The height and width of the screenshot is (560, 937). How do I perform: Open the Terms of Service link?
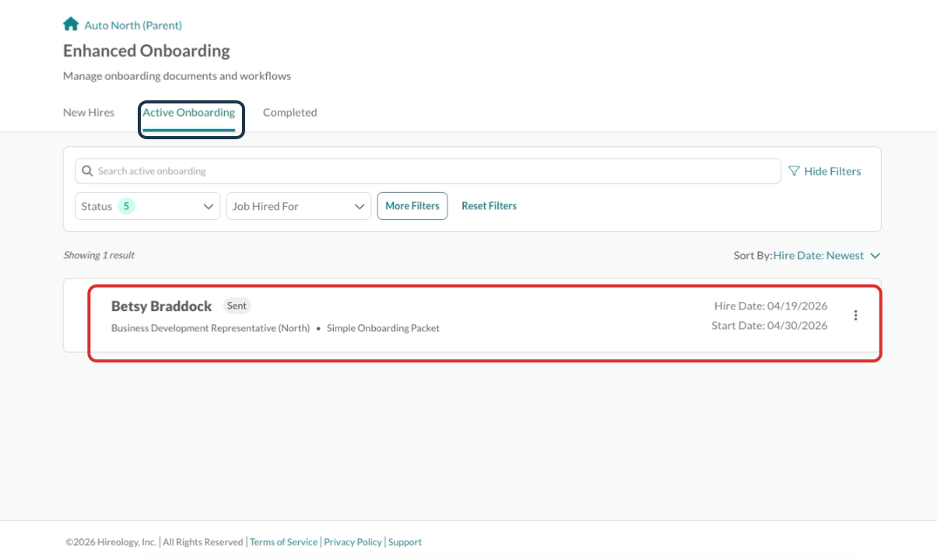click(283, 542)
